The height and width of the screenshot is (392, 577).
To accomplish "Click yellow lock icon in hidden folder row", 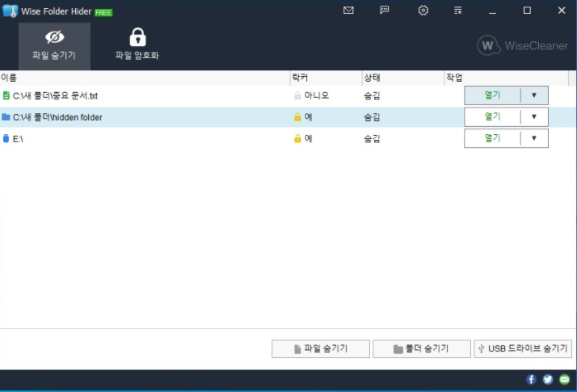I will click(x=297, y=117).
